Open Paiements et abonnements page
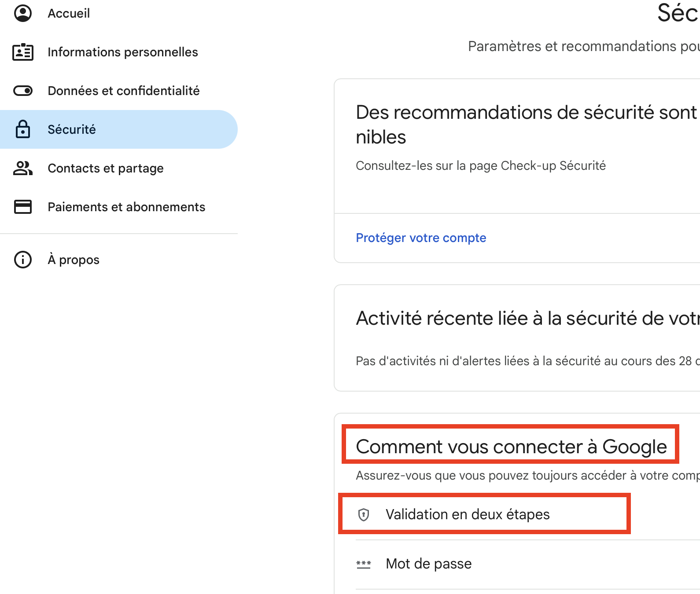 tap(126, 207)
